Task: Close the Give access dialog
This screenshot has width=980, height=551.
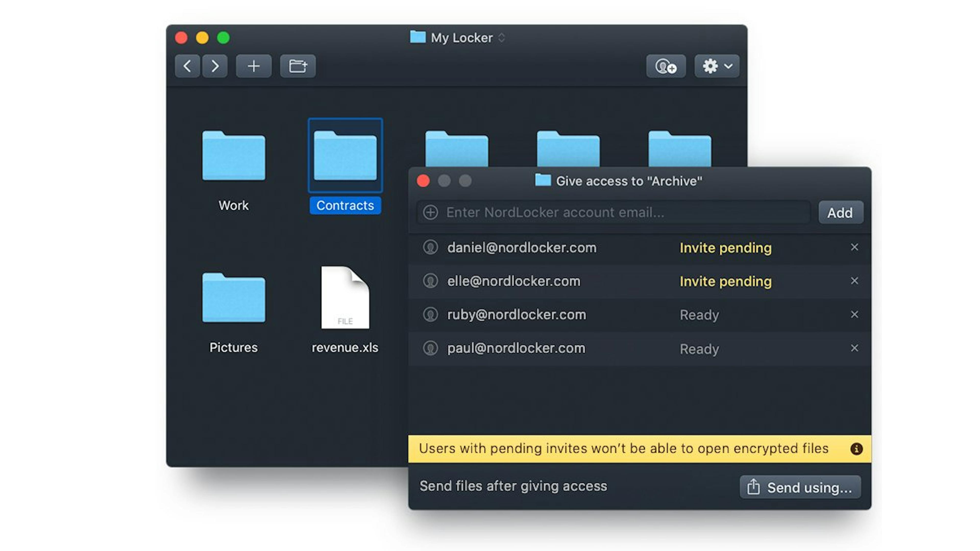Action: [x=423, y=181]
